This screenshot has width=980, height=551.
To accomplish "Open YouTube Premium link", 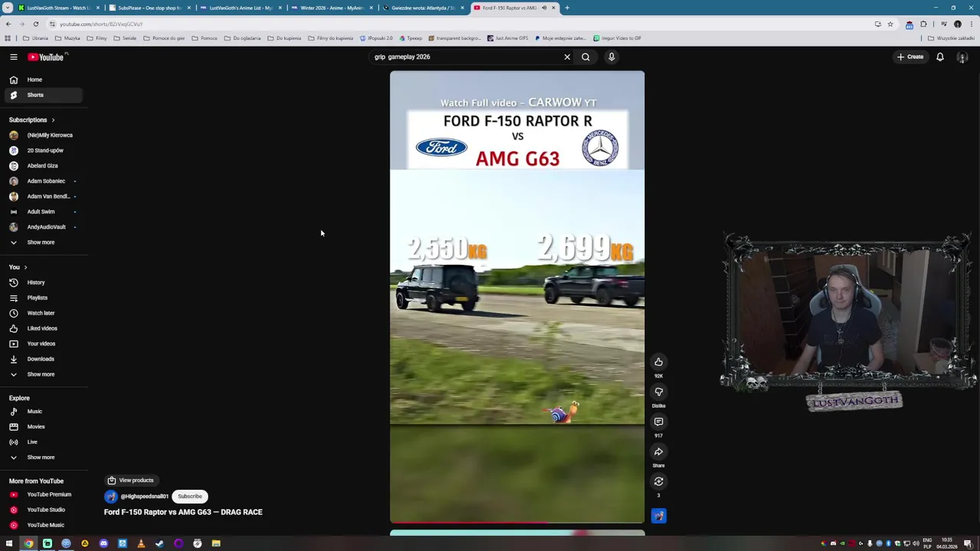I will 44,494.
